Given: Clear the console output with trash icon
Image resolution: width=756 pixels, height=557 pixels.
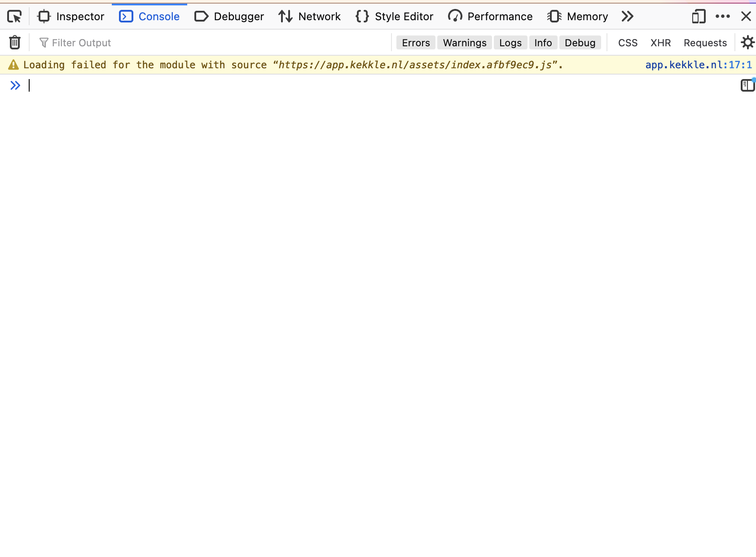Looking at the screenshot, I should [14, 42].
